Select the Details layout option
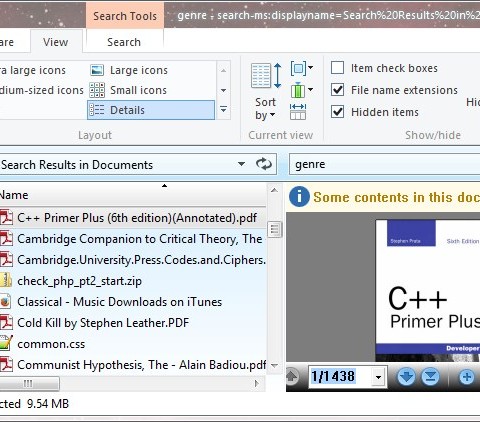This screenshot has height=422, width=480. point(151,110)
